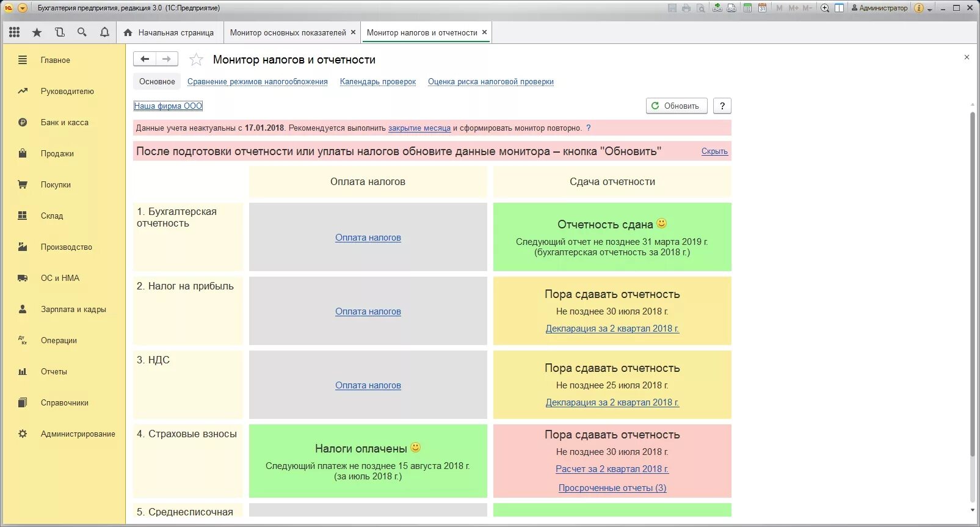
Task: Open Расчет за 2 квартал 2018 link
Action: tap(612, 469)
